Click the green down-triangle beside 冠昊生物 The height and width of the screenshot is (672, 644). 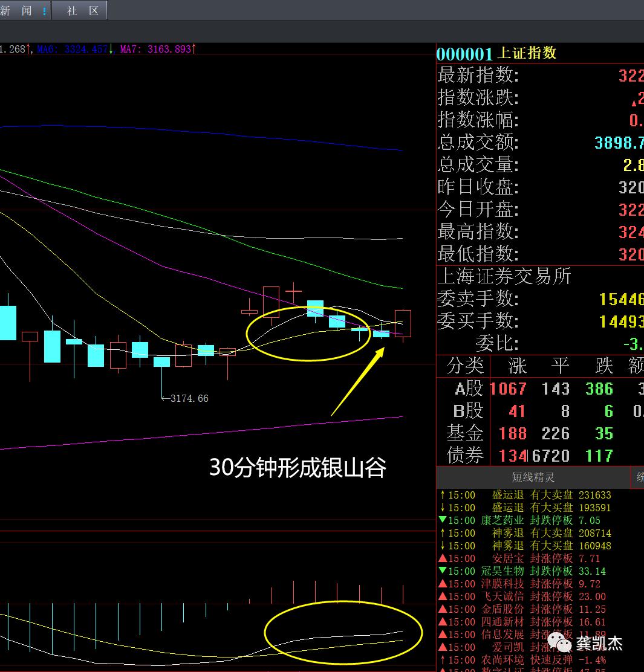click(x=442, y=571)
